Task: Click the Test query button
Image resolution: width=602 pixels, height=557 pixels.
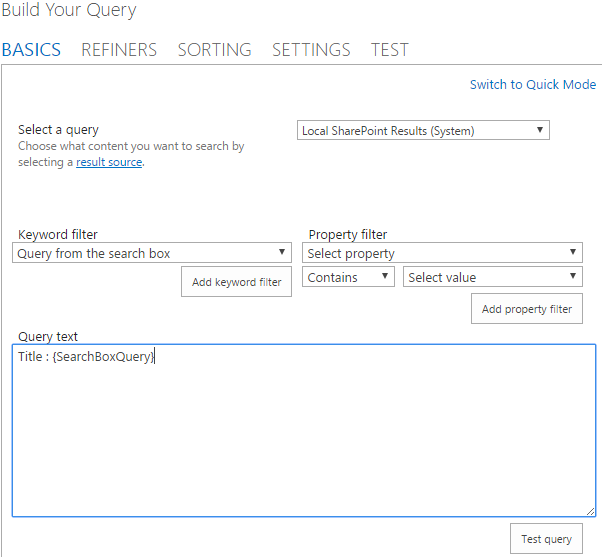Action: tap(546, 539)
